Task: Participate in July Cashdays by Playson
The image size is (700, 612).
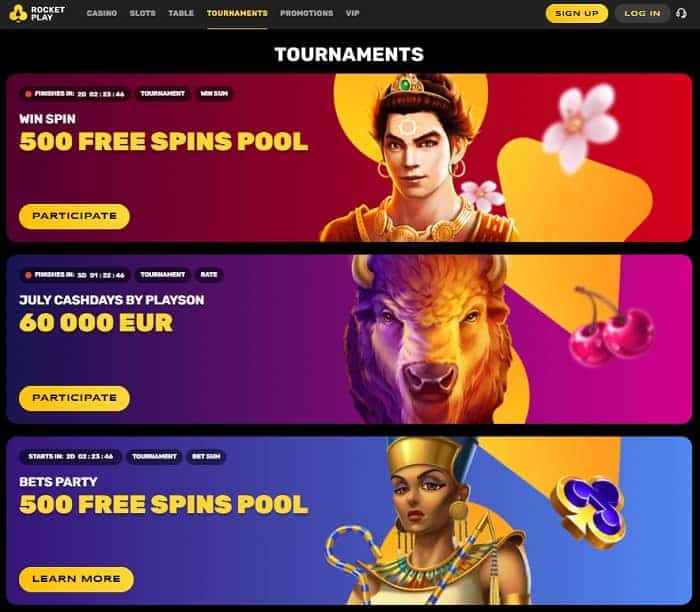Action: click(x=75, y=398)
